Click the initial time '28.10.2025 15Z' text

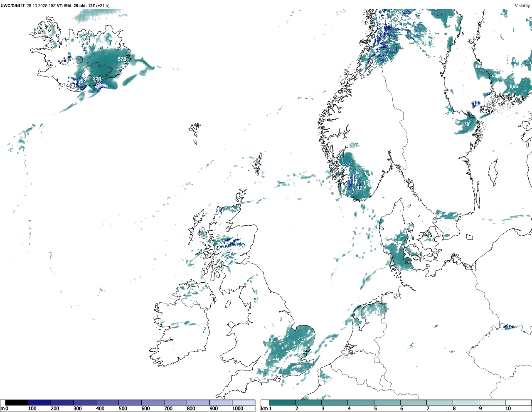pyautogui.click(x=41, y=6)
